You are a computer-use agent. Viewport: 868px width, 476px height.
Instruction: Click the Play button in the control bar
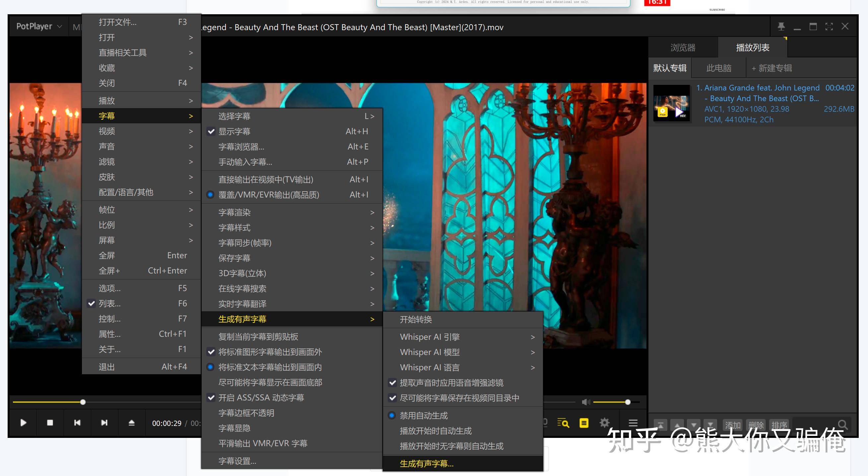tap(23, 423)
